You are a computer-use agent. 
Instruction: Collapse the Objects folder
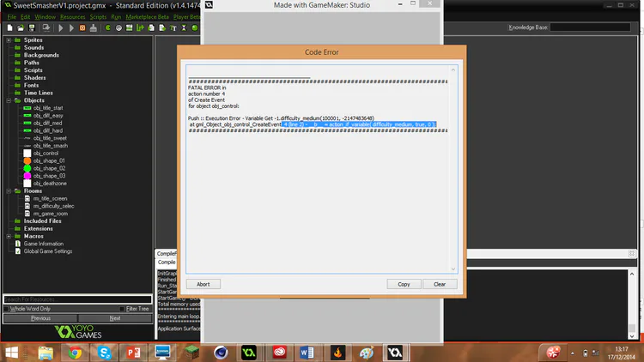point(9,100)
